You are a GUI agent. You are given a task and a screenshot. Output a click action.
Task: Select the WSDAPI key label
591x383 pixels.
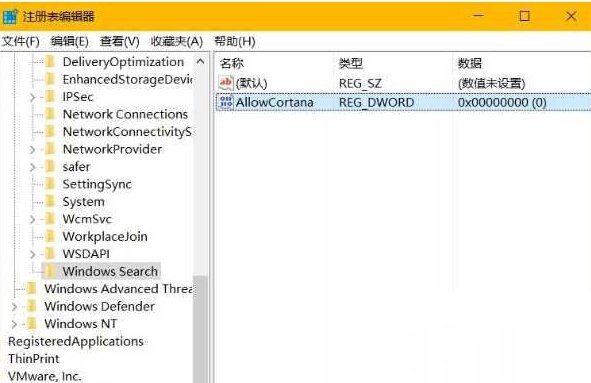tap(86, 254)
